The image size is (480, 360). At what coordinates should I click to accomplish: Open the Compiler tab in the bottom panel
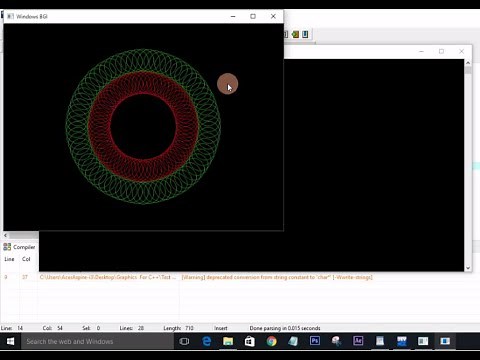19,247
